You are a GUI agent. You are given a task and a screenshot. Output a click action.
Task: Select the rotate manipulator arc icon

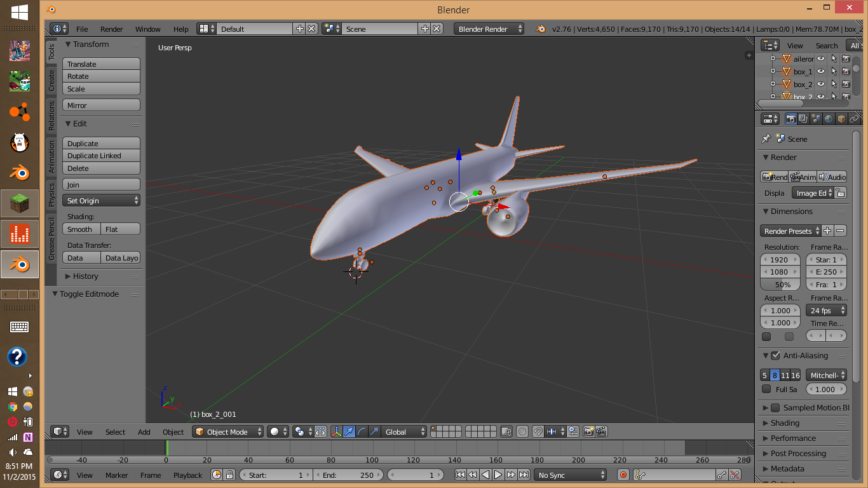click(x=362, y=431)
